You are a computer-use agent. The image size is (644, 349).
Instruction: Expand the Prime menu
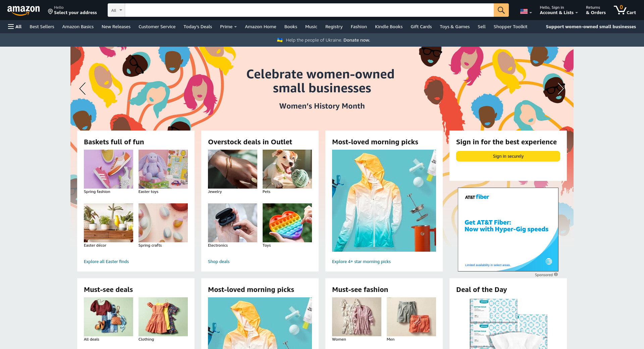click(x=228, y=27)
